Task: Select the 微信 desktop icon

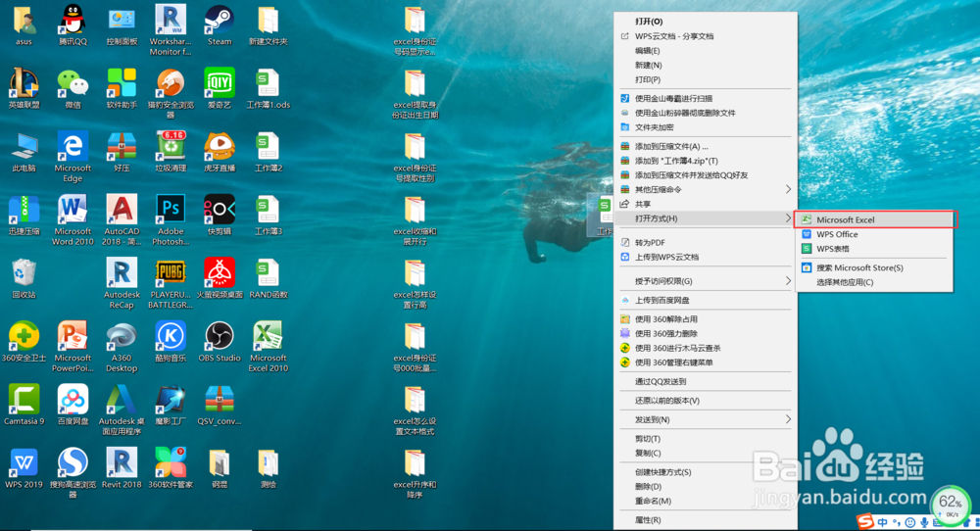Action: coord(73,89)
